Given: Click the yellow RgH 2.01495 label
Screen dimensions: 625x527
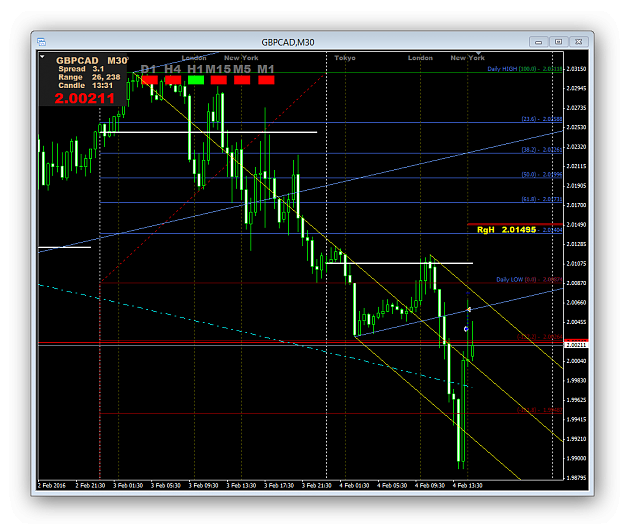Looking at the screenshot, I should point(506,230).
